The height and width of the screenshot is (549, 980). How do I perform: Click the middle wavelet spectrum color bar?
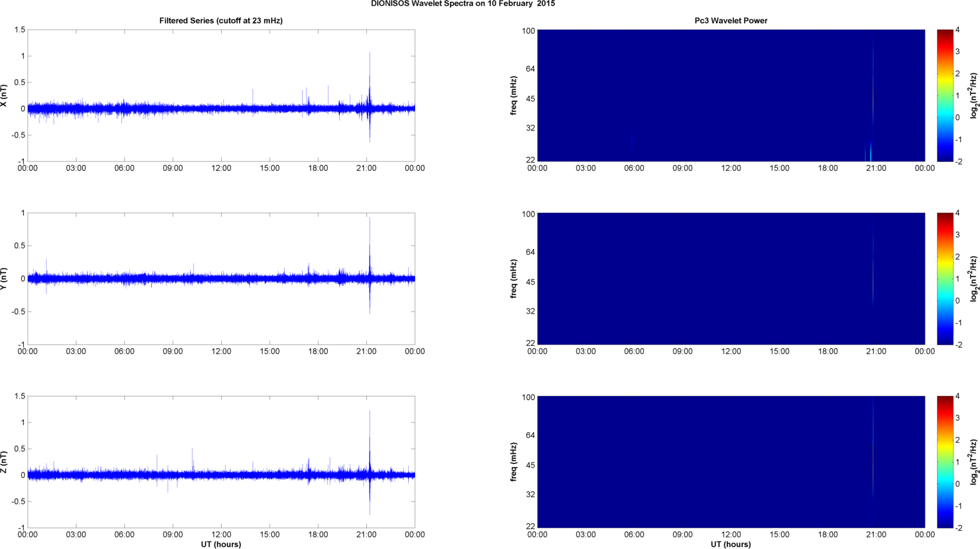(945, 278)
